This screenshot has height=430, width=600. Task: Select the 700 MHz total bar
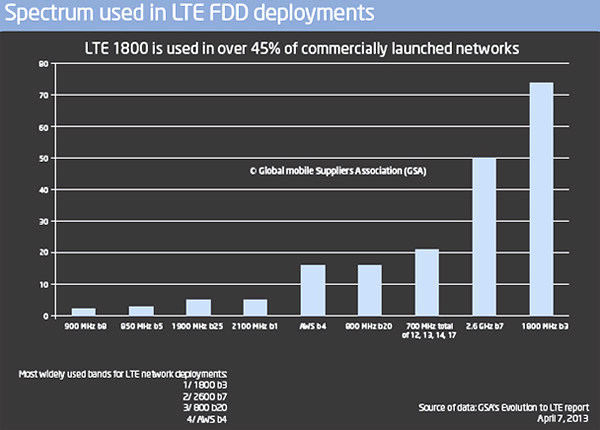(x=427, y=282)
